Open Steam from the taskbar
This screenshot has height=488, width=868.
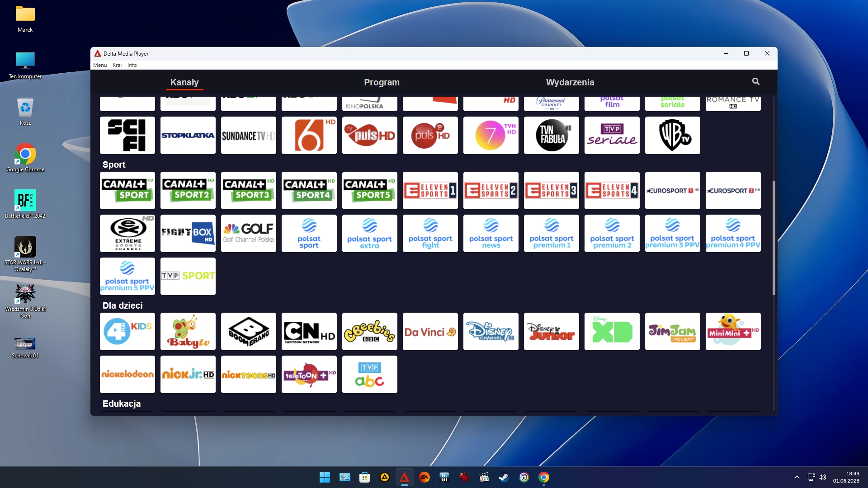pyautogui.click(x=504, y=478)
